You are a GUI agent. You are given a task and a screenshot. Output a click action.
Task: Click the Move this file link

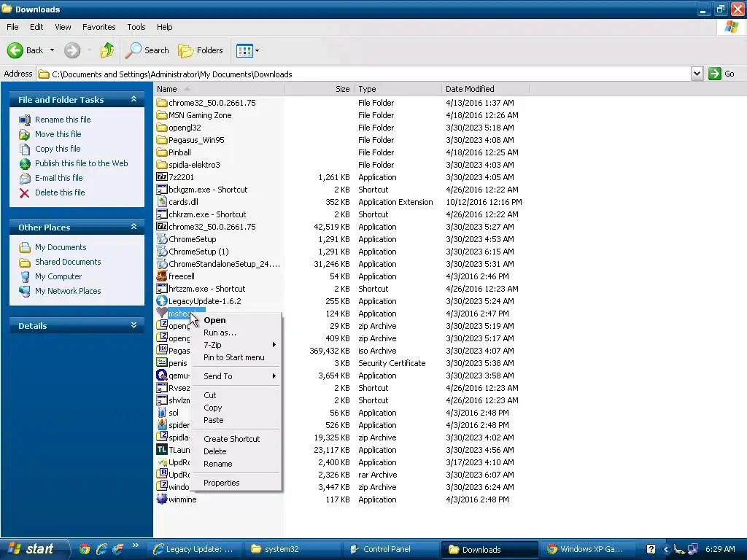click(58, 134)
